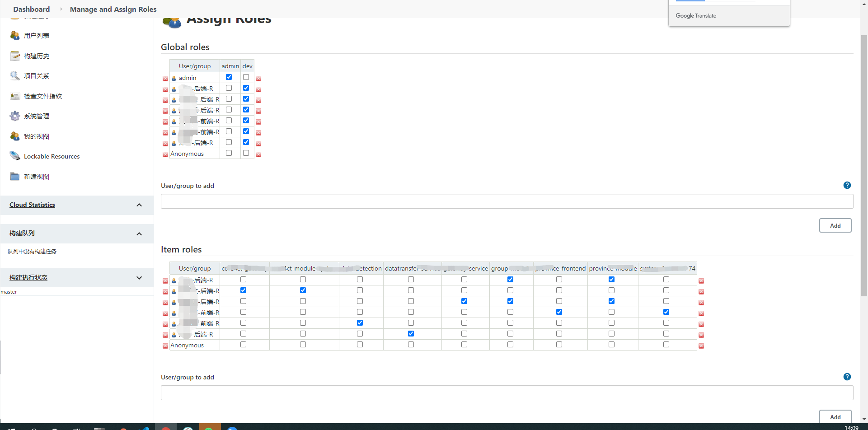Click the 检查文件指纹 icon
This screenshot has width=868, height=430.
[x=15, y=96]
